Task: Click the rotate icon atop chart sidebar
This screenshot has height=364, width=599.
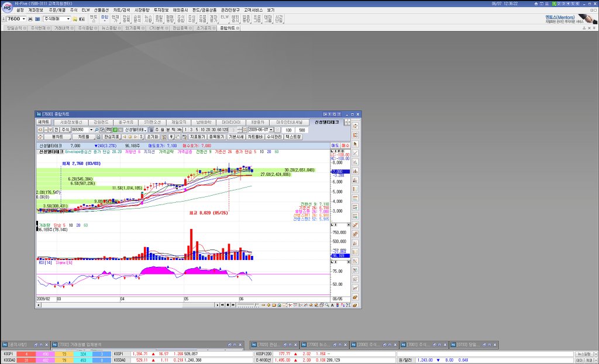Action: tap(355, 126)
